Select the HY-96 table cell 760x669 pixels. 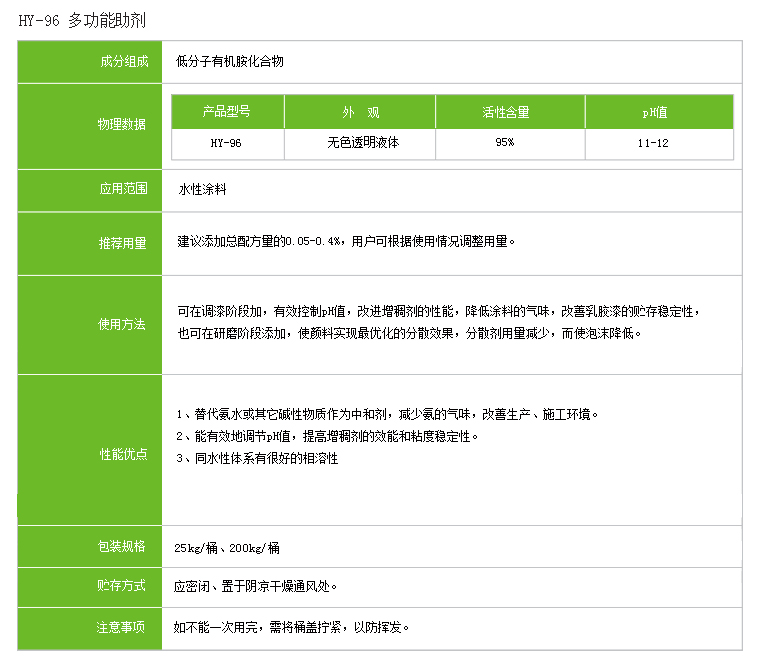[227, 143]
